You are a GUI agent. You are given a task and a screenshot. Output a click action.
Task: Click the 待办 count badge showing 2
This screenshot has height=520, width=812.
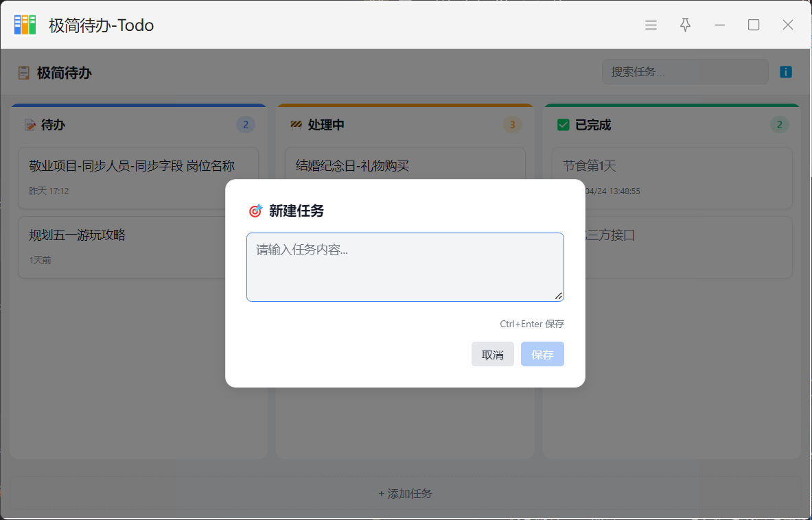coord(246,125)
